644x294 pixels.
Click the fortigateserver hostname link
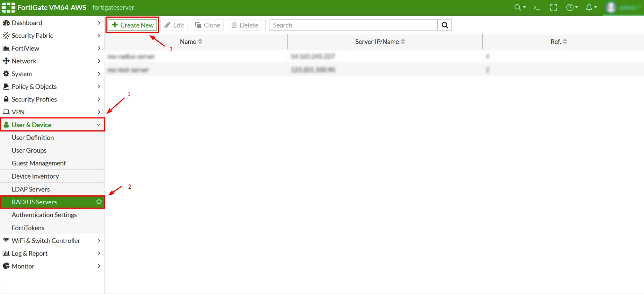click(113, 7)
